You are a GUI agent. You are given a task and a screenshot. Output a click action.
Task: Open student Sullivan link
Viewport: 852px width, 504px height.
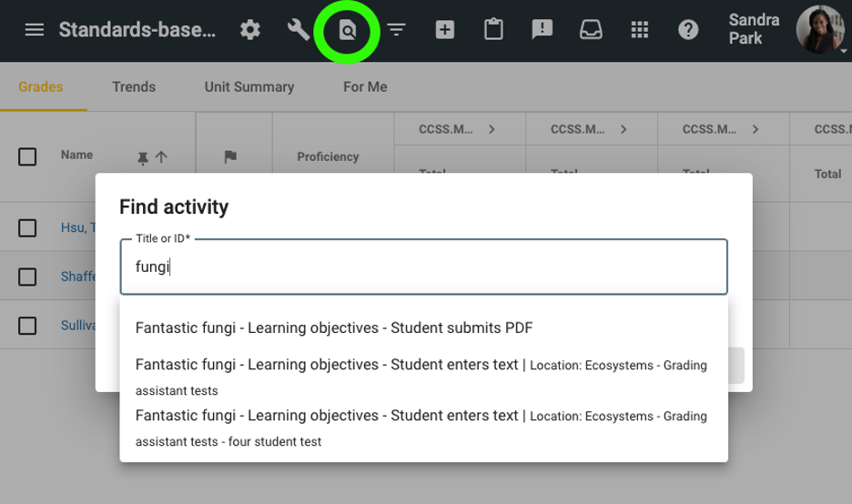click(77, 326)
